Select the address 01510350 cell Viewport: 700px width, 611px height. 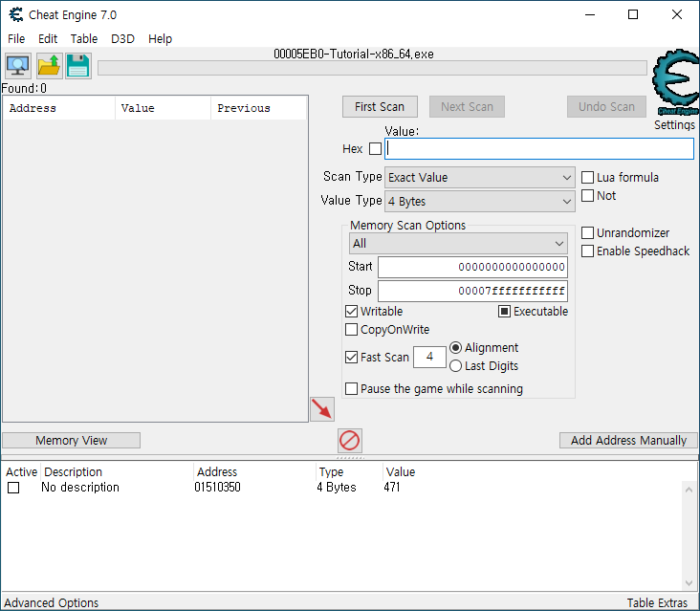point(217,487)
